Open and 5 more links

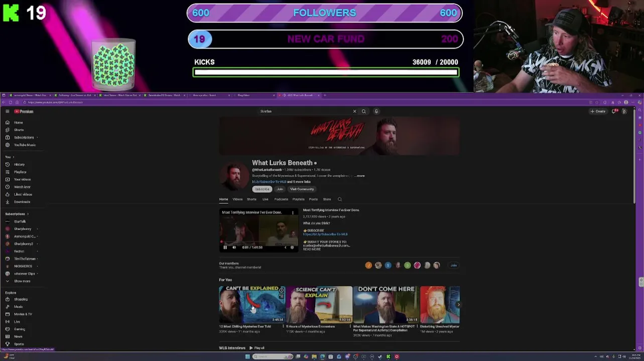click(299, 182)
